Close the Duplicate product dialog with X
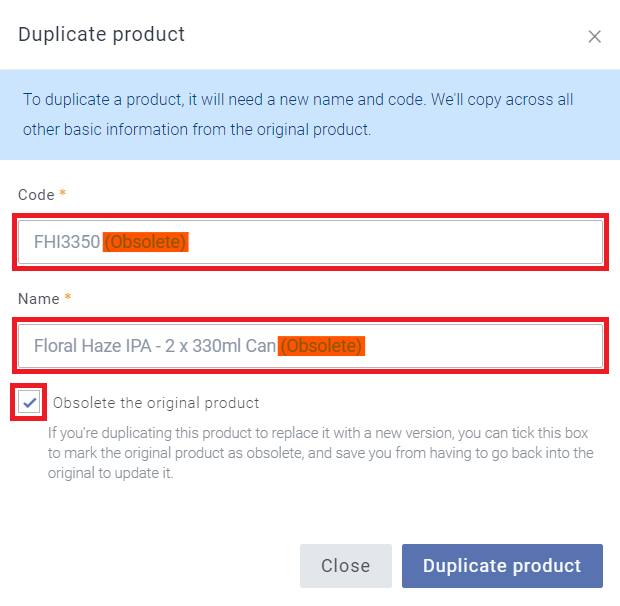This screenshot has width=620, height=606. coord(594,37)
